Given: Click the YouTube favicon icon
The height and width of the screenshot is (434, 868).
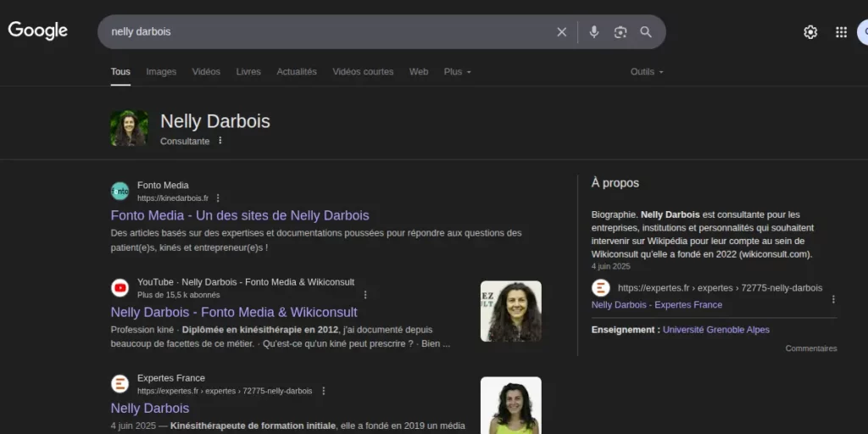Looking at the screenshot, I should [120, 288].
